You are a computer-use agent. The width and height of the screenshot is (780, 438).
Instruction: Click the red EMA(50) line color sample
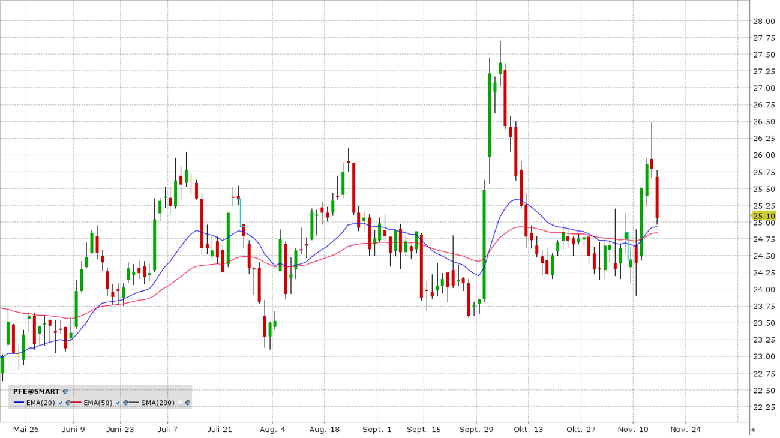click(76, 402)
